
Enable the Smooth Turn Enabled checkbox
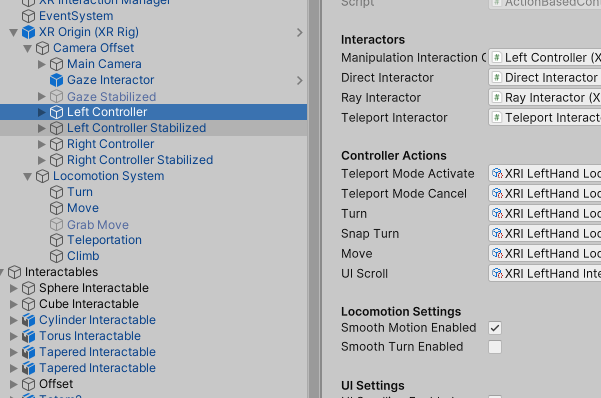[495, 347]
